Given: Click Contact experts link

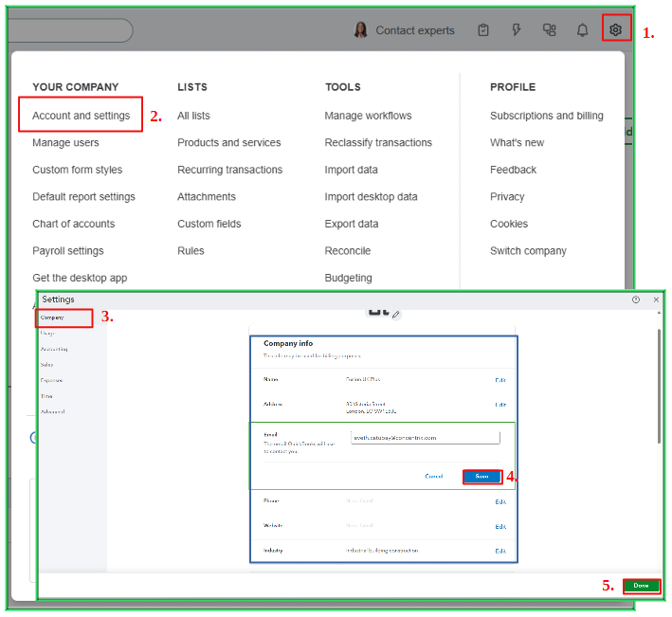Looking at the screenshot, I should 415,30.
